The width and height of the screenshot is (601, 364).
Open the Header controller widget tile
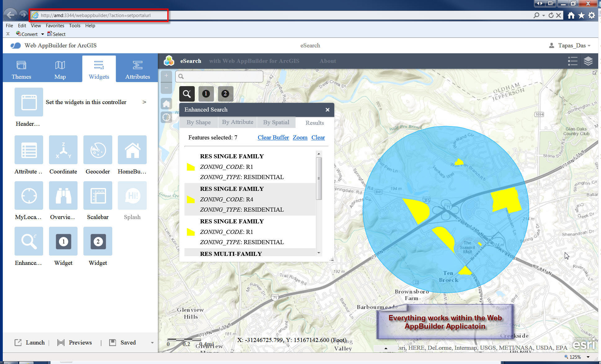(29, 102)
